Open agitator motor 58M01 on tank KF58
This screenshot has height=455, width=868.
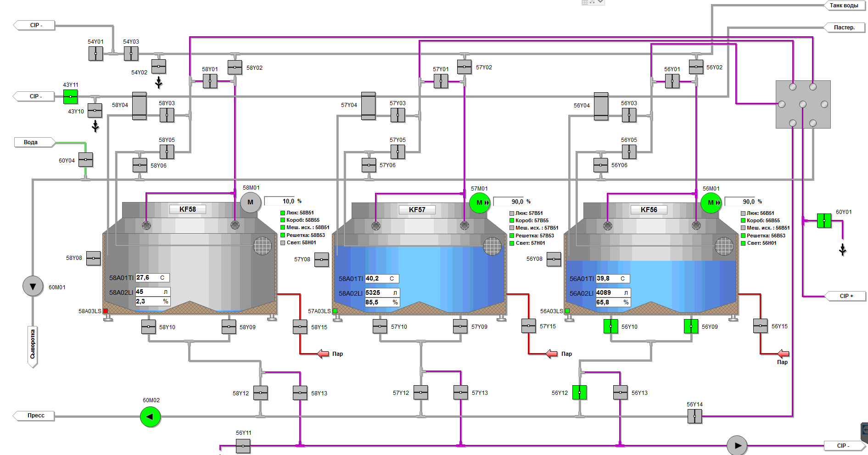[x=251, y=202]
